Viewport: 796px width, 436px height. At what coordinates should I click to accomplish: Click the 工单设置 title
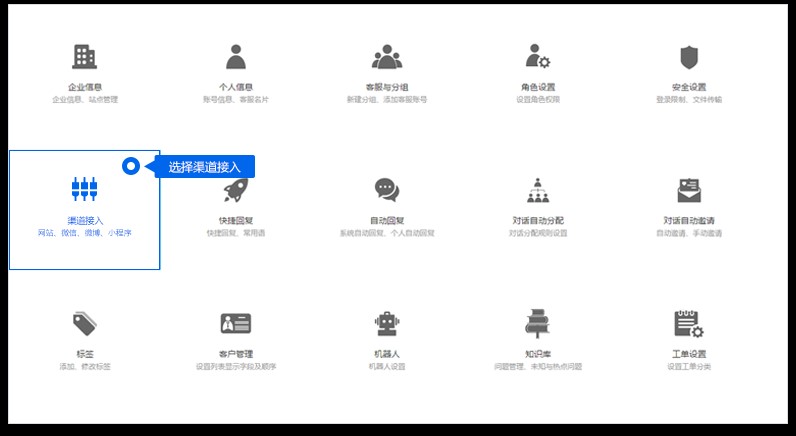coord(689,354)
